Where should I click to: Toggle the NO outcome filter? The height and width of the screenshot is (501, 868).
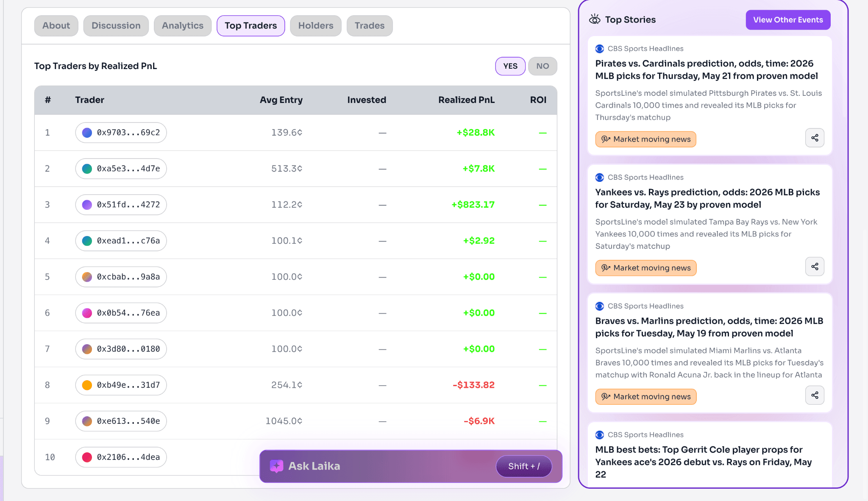click(x=542, y=66)
